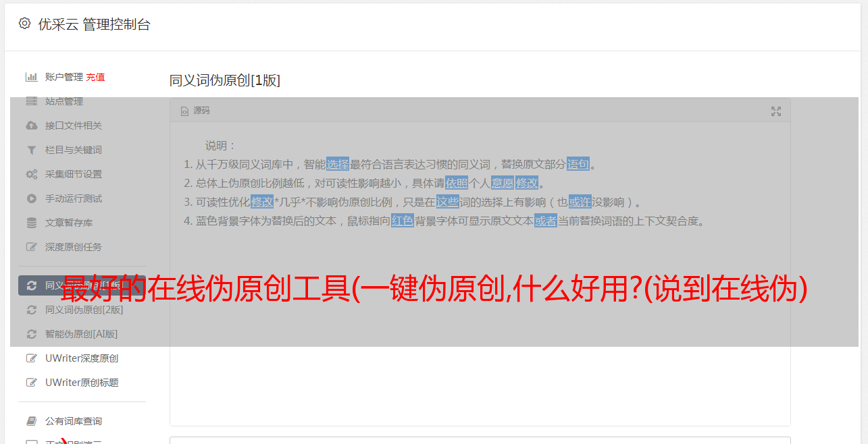Click the gear icon beside 优采云 管理控制台
The image size is (868, 444).
pyautogui.click(x=25, y=24)
